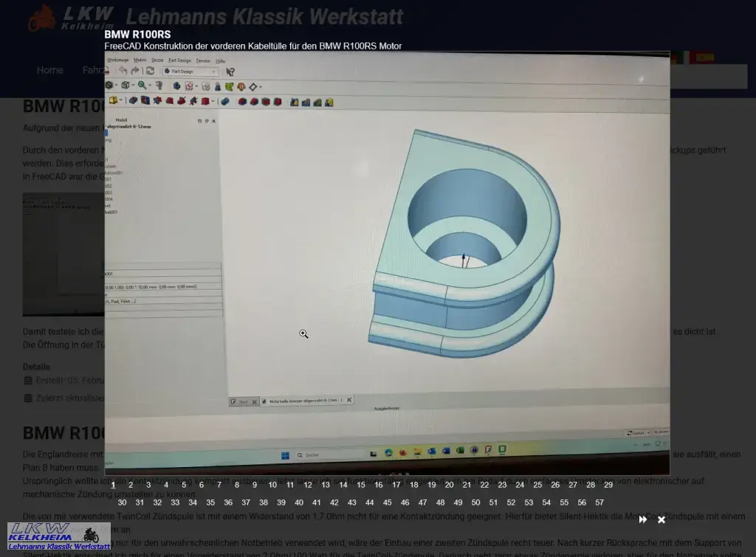Open gallery image number 18

pyautogui.click(x=413, y=485)
